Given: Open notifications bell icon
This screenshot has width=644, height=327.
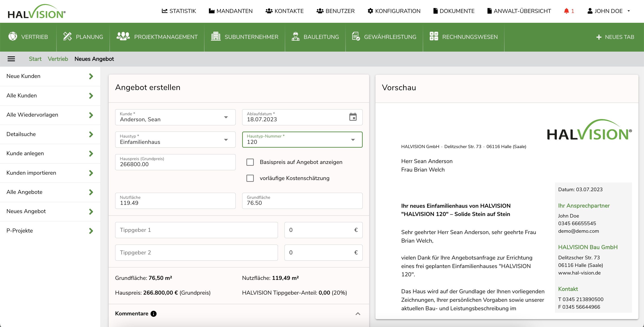Looking at the screenshot, I should point(566,11).
